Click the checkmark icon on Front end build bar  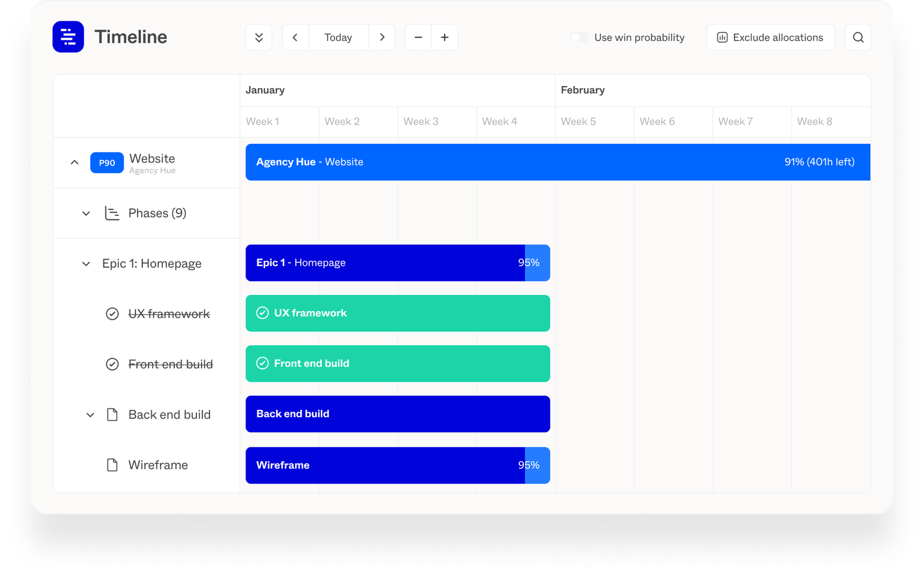click(263, 363)
